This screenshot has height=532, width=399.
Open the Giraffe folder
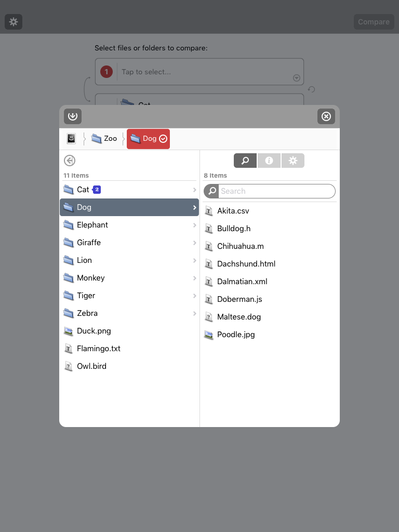(x=129, y=243)
